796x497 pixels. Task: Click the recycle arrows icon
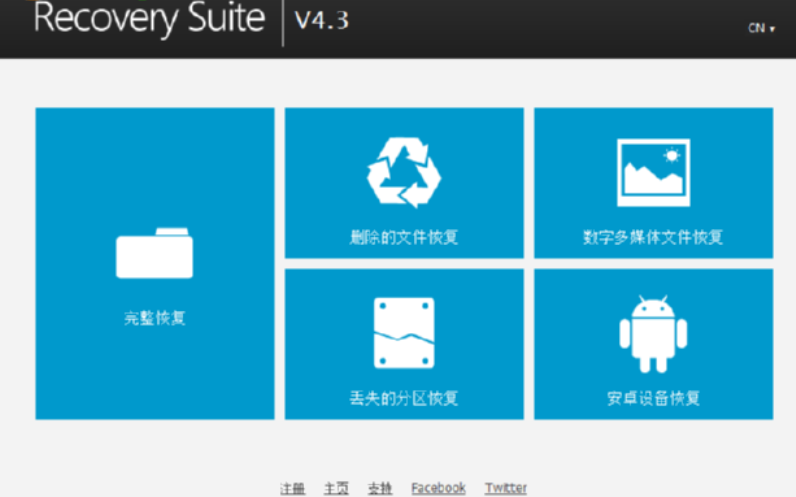[x=404, y=173]
